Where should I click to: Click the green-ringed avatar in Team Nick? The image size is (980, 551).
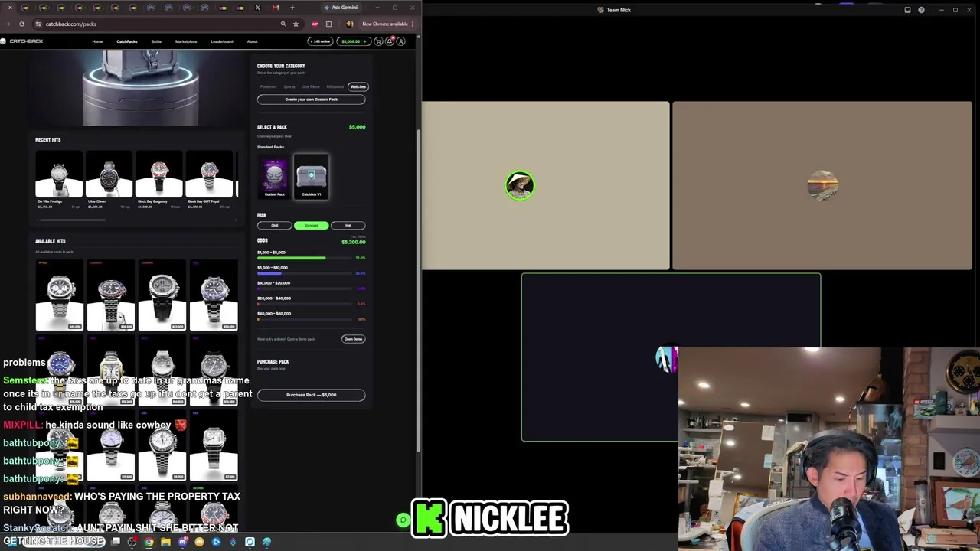[520, 185]
